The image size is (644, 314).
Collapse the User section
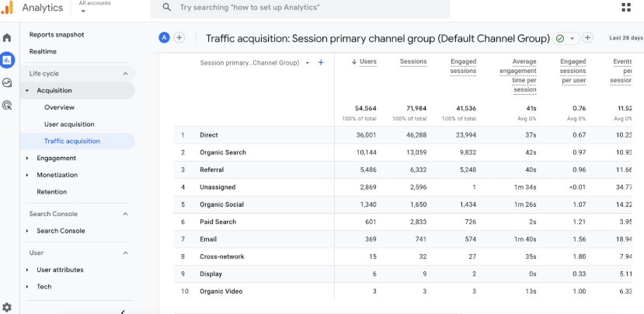(125, 253)
